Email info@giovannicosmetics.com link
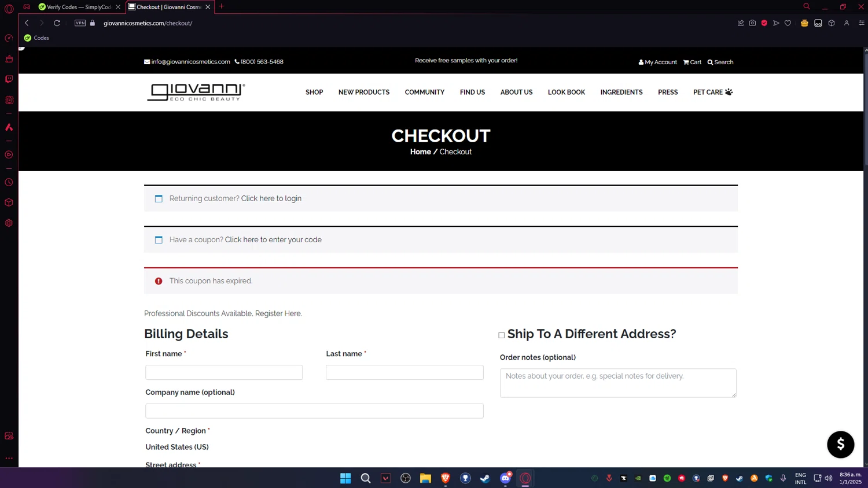The width and height of the screenshot is (868, 488). coord(187,62)
